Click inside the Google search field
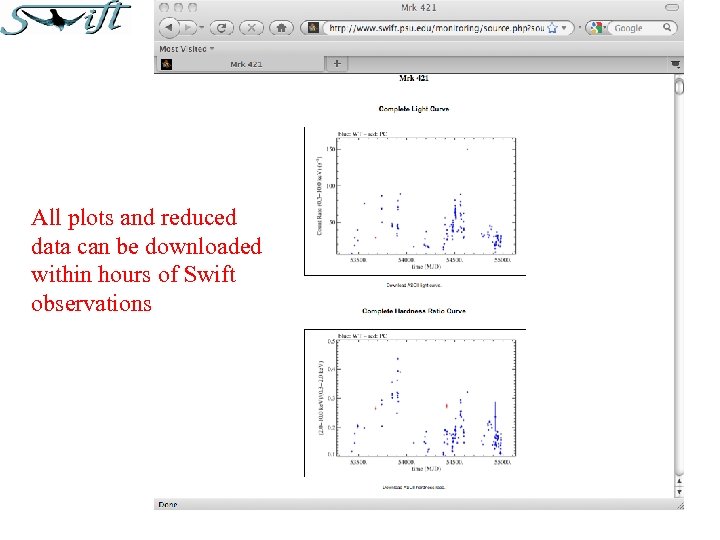 [x=636, y=28]
